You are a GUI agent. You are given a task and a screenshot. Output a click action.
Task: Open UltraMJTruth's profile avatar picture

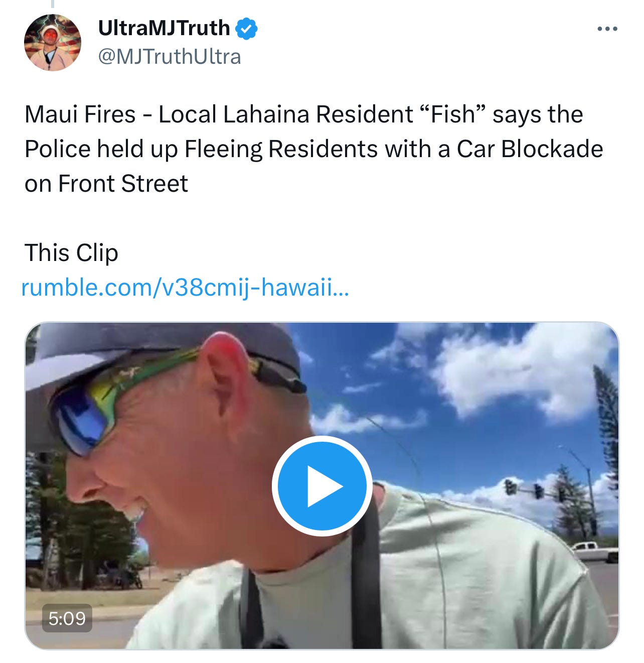point(52,42)
